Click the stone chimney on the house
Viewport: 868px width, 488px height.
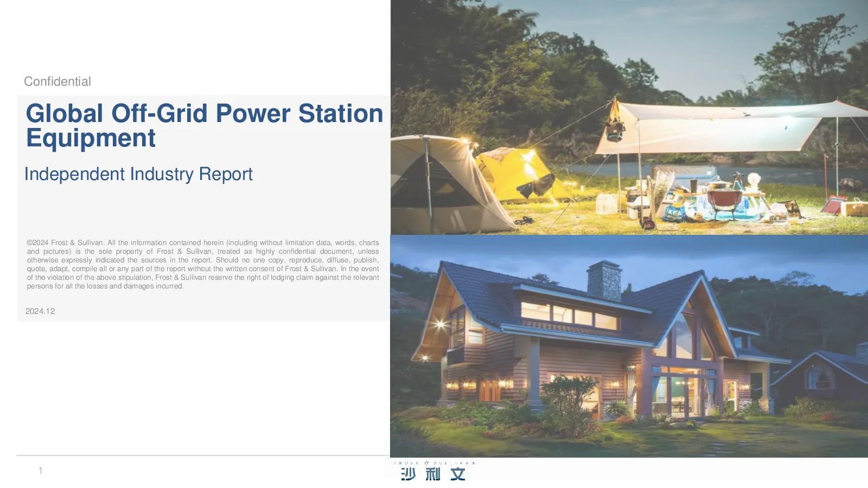pyautogui.click(x=604, y=280)
